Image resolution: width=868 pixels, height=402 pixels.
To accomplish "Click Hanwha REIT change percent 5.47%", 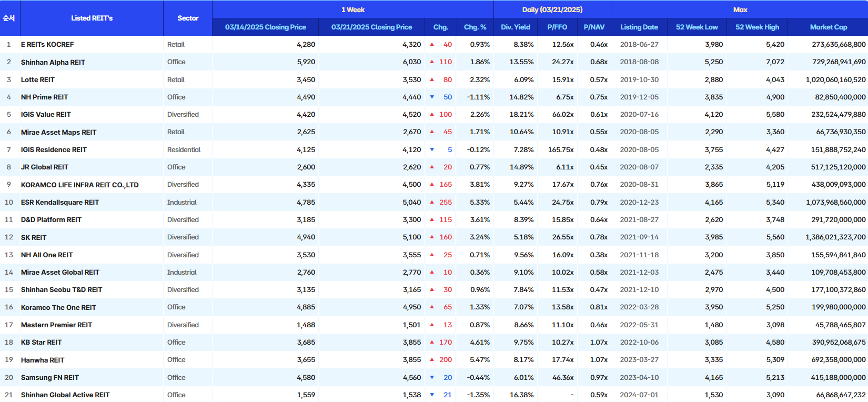I will [x=480, y=360].
